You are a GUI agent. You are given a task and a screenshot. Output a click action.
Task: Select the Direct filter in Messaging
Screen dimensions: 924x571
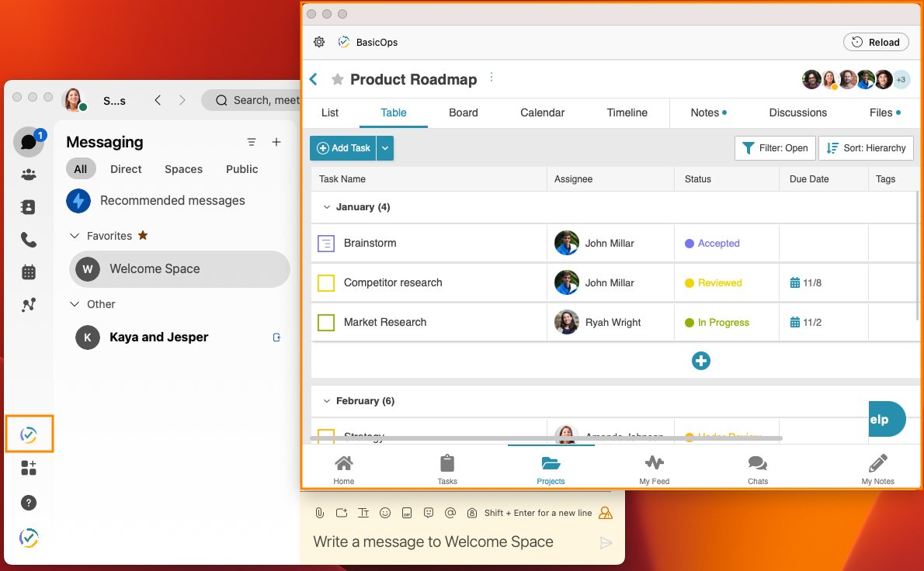(126, 169)
